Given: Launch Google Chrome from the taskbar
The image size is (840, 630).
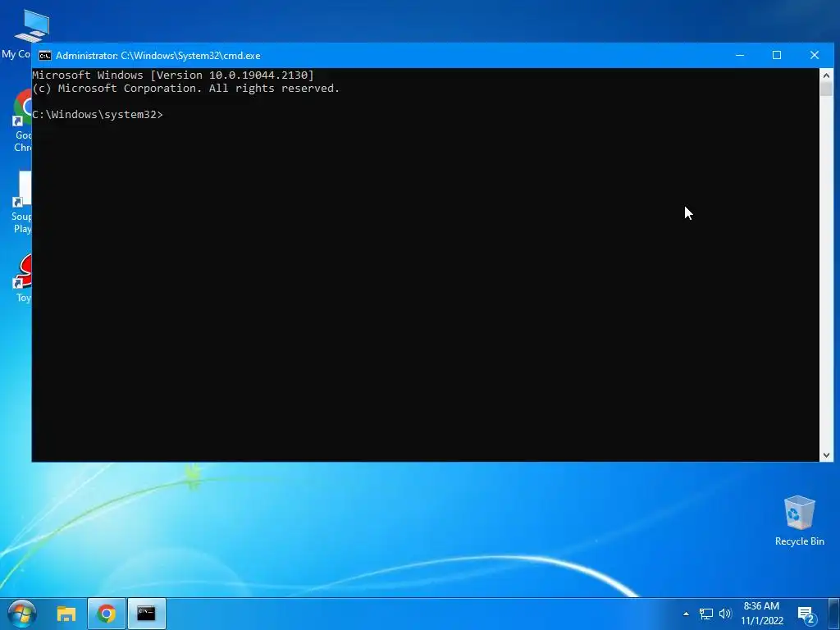Looking at the screenshot, I should 106,614.
